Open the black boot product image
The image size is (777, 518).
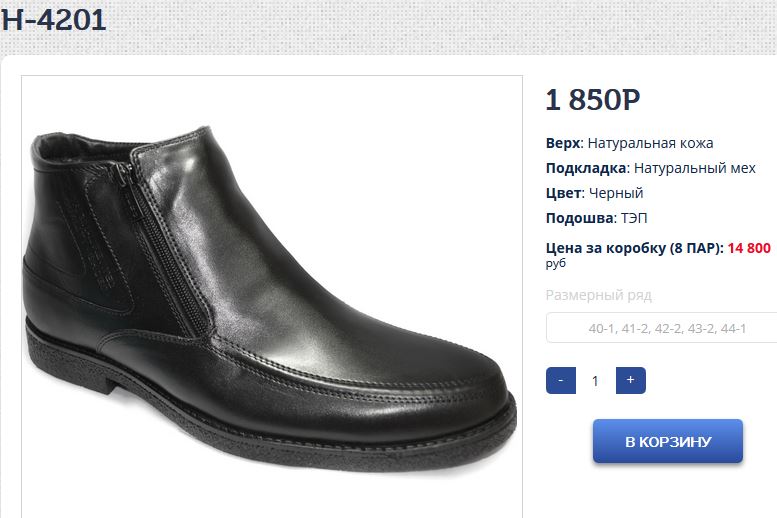pyautogui.click(x=271, y=296)
